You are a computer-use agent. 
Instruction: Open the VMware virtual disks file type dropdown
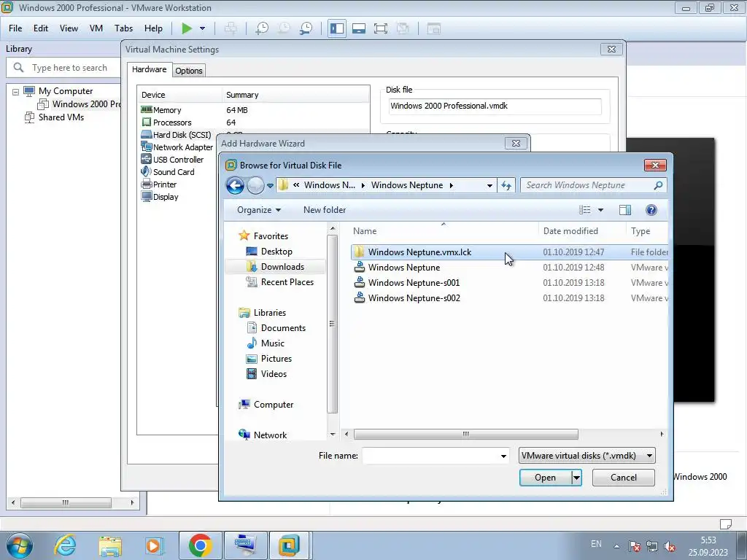(587, 456)
